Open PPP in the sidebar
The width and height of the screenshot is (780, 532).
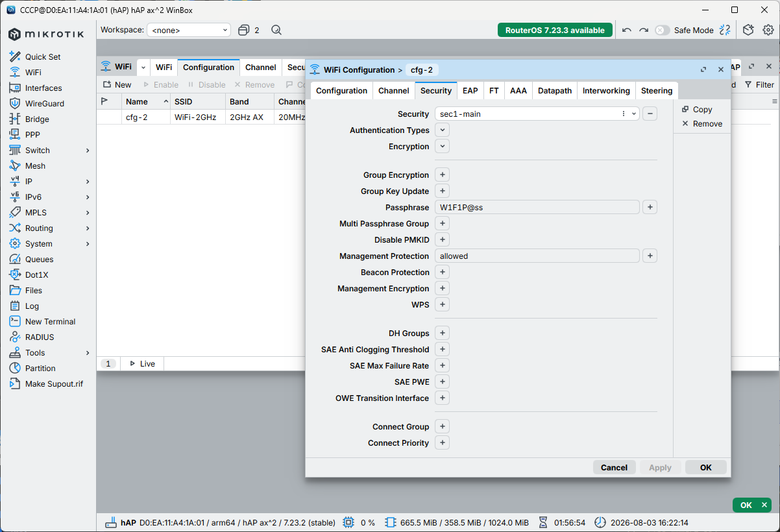pyautogui.click(x=32, y=135)
